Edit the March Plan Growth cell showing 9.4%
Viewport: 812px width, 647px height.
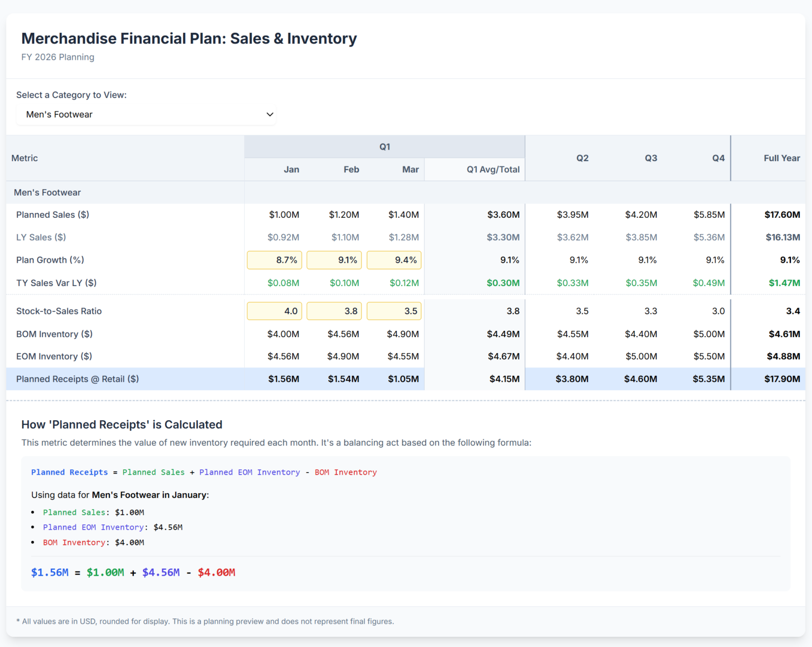394,260
